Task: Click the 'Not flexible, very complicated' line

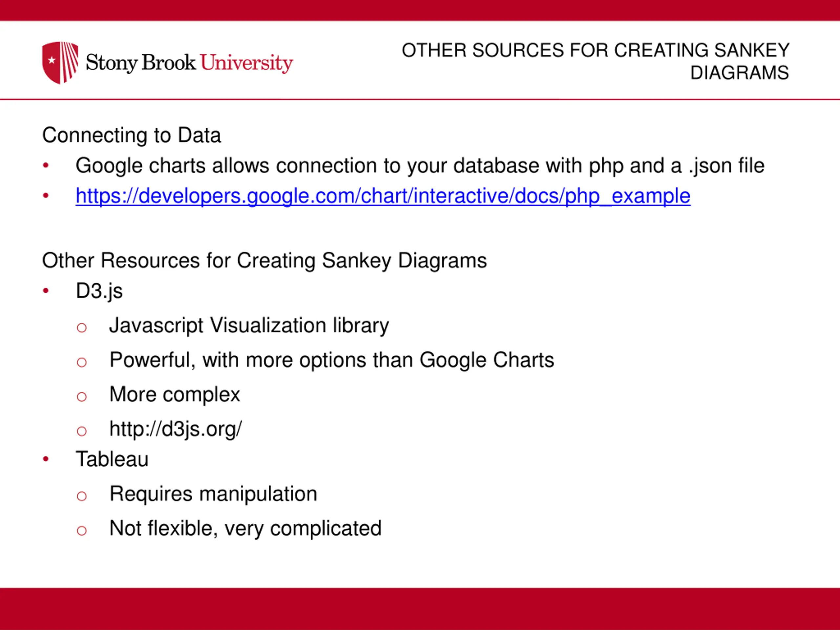Action: tap(245, 529)
